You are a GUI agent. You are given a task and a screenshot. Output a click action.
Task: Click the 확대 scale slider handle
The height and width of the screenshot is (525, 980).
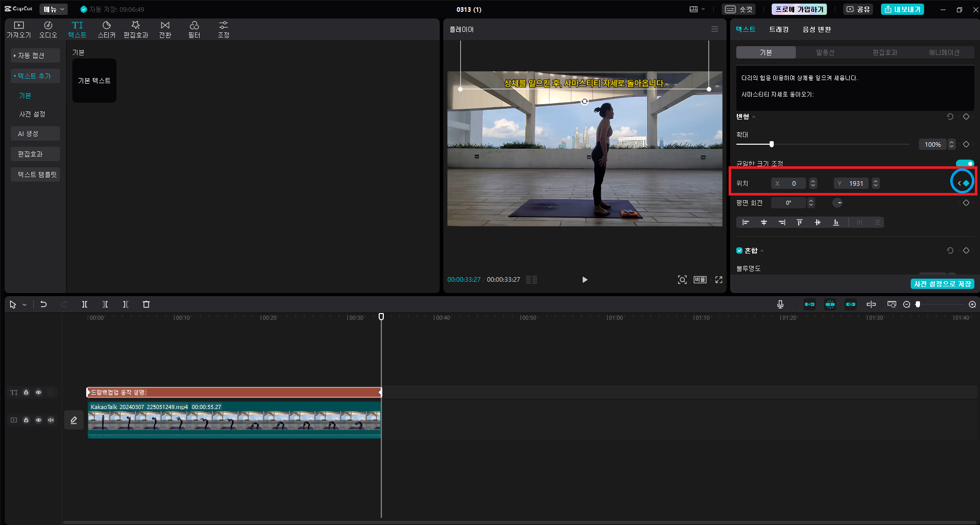pos(772,144)
